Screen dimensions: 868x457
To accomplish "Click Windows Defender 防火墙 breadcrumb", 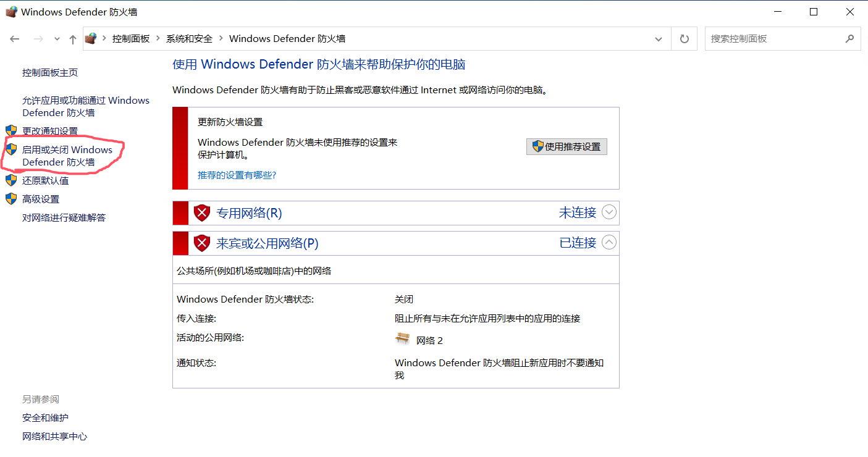I will (x=287, y=38).
